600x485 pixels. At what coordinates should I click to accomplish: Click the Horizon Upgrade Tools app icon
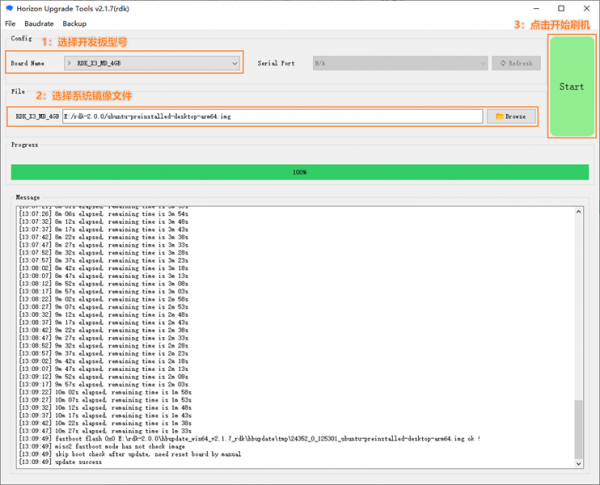click(x=9, y=8)
